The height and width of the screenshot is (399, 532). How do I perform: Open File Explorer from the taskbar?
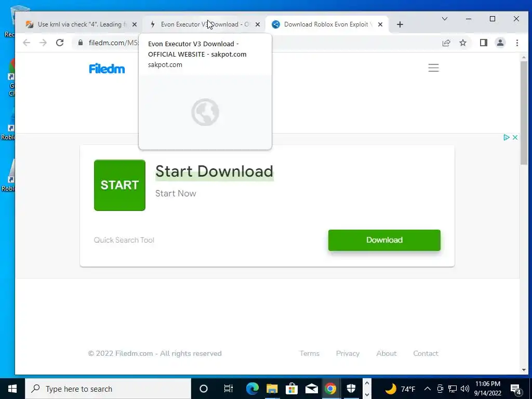pos(272,389)
